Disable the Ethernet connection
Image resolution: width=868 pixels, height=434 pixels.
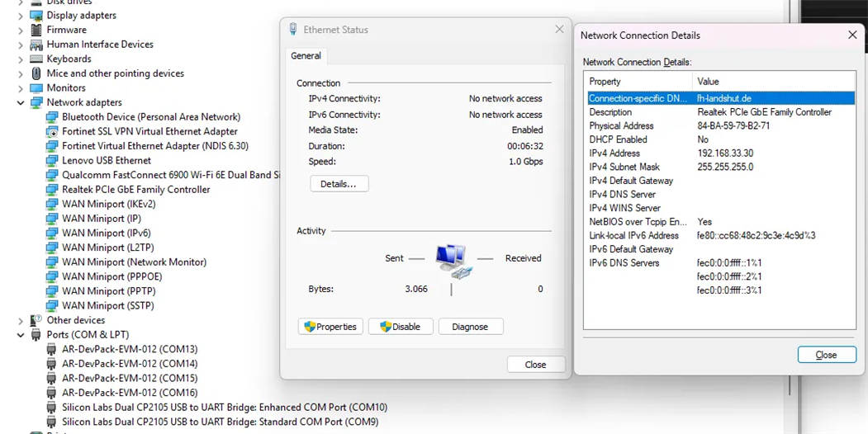(401, 327)
